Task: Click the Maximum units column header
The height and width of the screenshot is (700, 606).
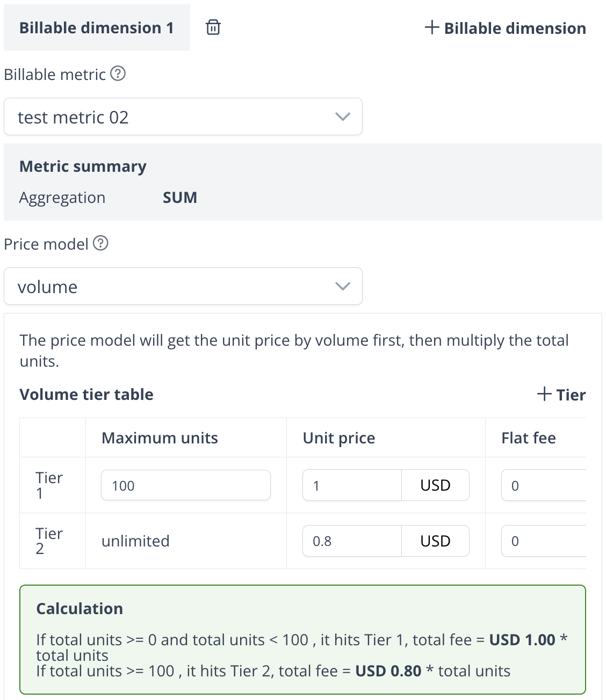Action: 160,438
